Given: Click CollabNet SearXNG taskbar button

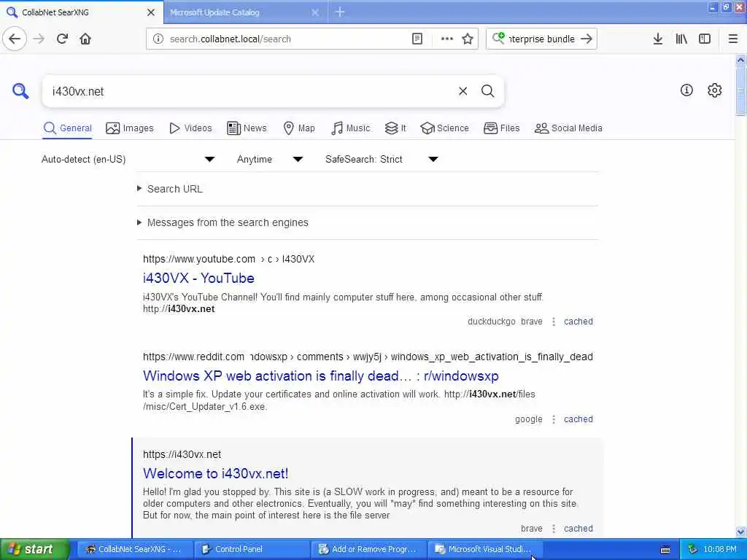Looking at the screenshot, I should coord(135,550).
